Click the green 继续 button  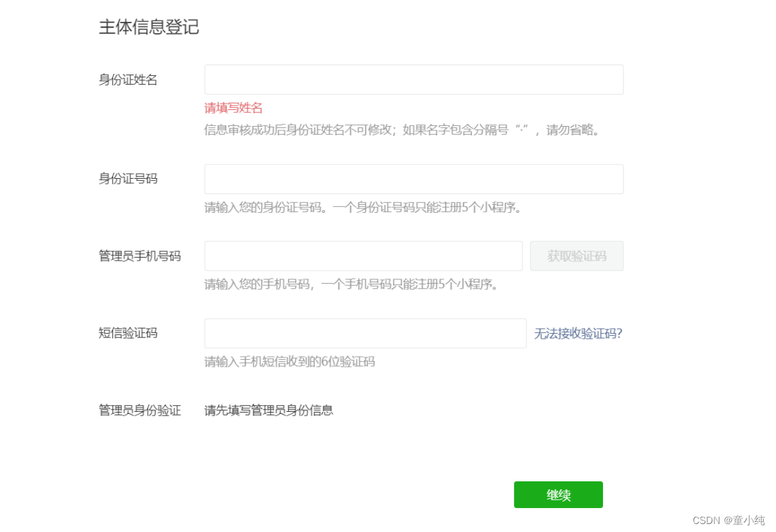558,495
